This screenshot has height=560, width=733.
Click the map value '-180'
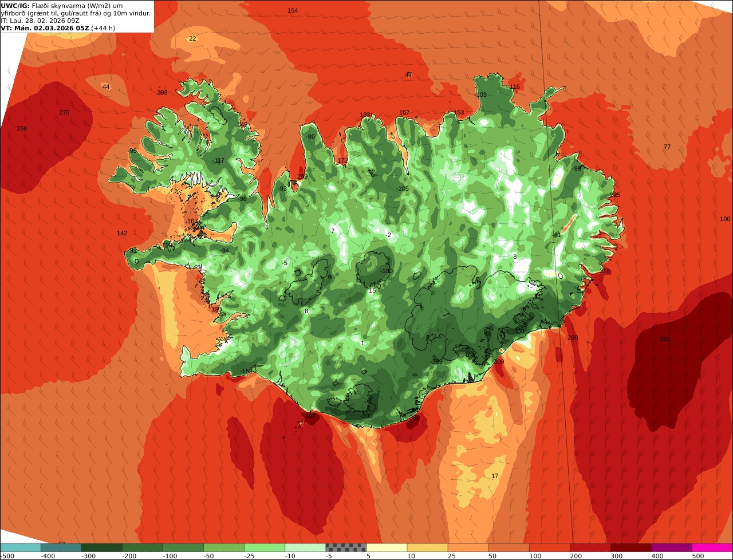click(387, 271)
